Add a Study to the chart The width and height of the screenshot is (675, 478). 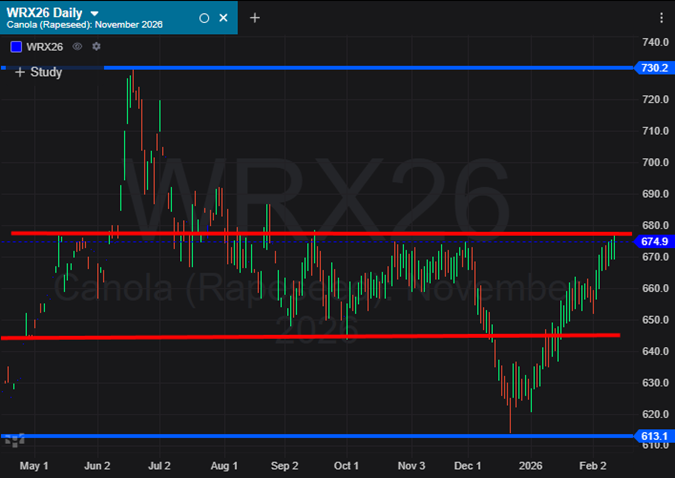click(x=39, y=72)
